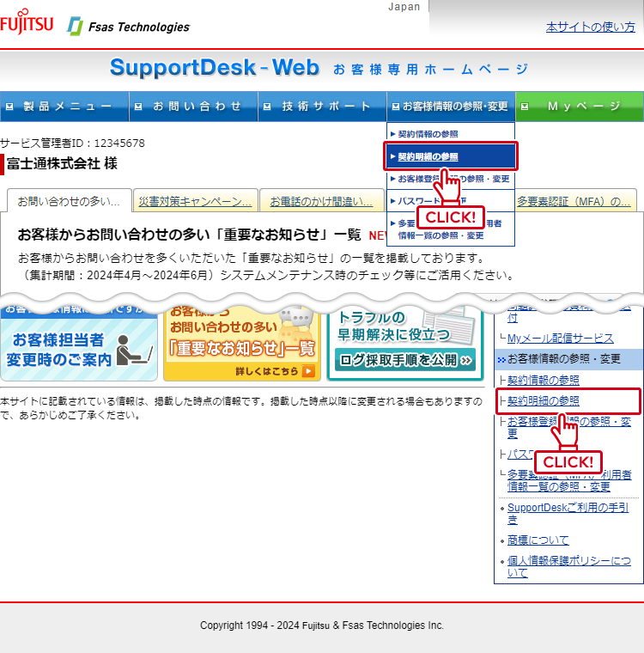Go to the Myページ menu
The height and width of the screenshot is (653, 644).
(580, 107)
